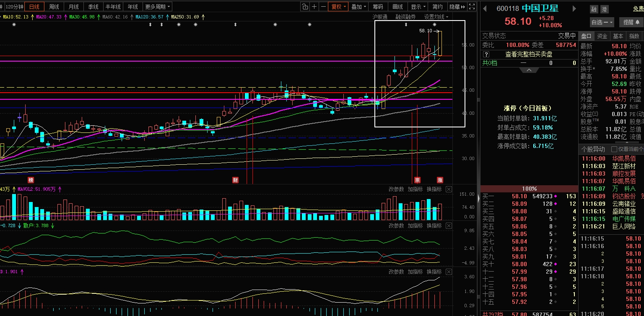The width and height of the screenshot is (644, 316).
Task: Switch to 120分钟 period tab
Action: [15, 7]
